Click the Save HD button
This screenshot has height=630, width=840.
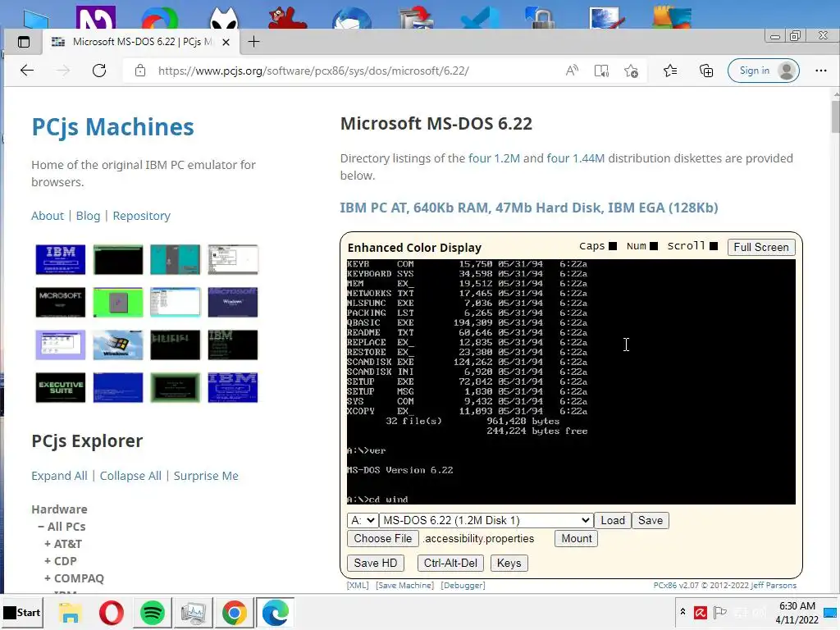[x=376, y=563]
